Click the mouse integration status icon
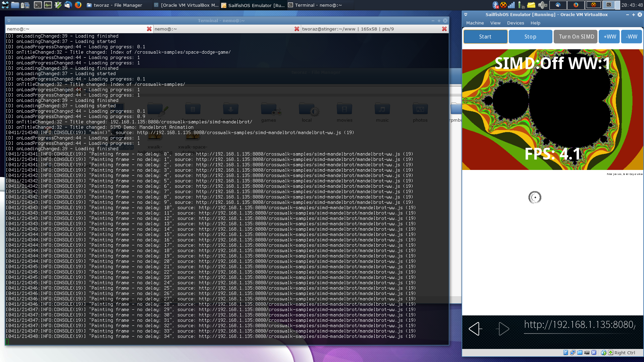Screen dimensions: 644x362 pyautogui.click(x=604, y=353)
